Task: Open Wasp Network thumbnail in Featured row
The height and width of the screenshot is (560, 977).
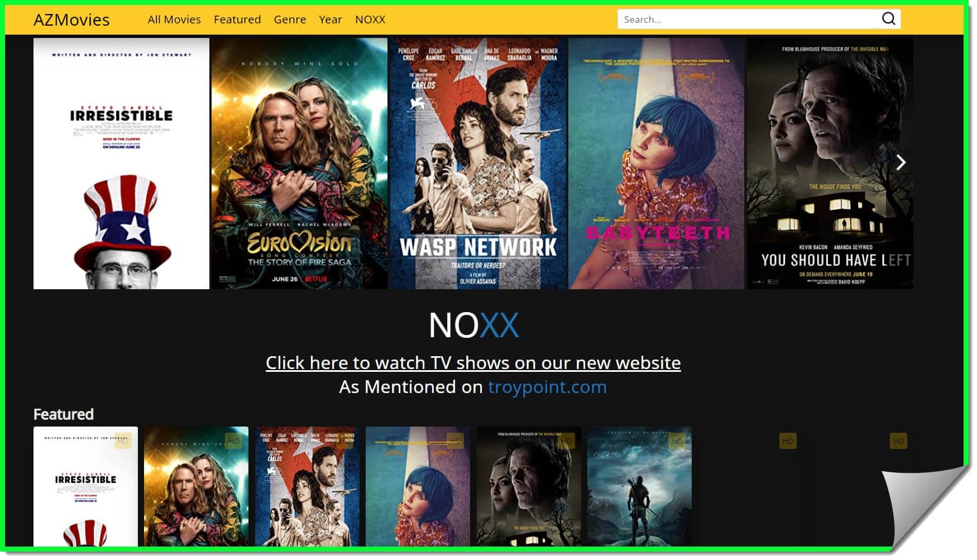Action: click(307, 487)
